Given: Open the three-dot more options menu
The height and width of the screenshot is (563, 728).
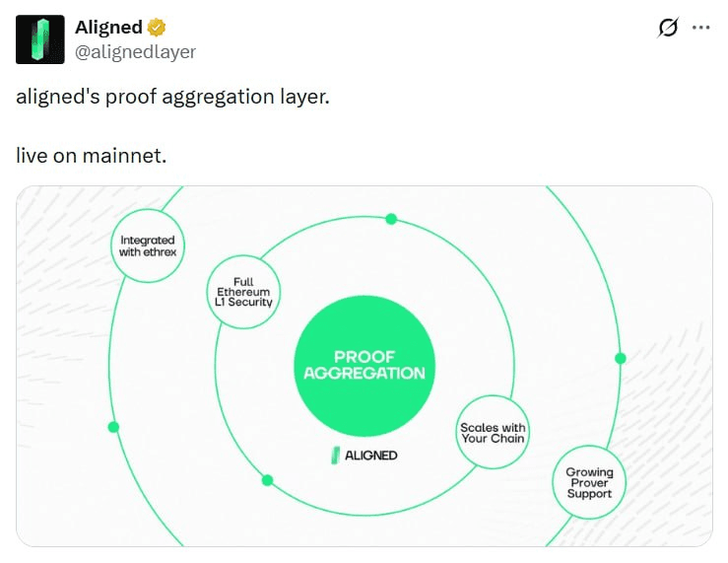Looking at the screenshot, I should (x=700, y=28).
